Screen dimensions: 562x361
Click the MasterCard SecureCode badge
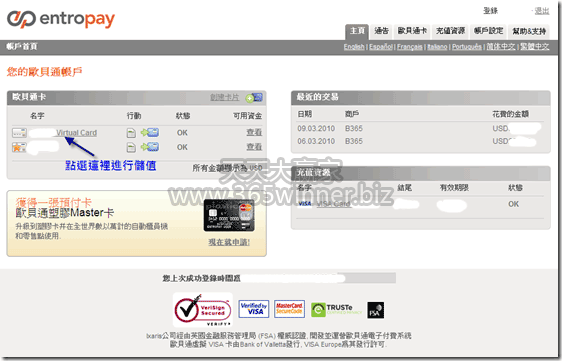pyautogui.click(x=289, y=309)
